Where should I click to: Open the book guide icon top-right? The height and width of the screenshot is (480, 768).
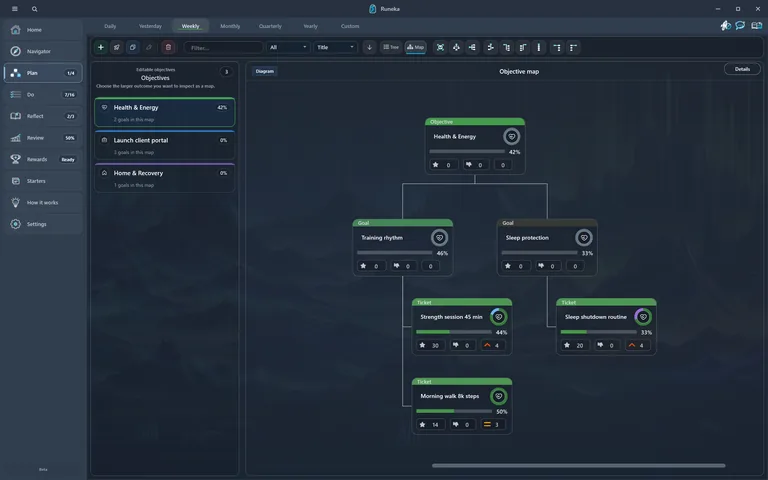pyautogui.click(x=756, y=25)
